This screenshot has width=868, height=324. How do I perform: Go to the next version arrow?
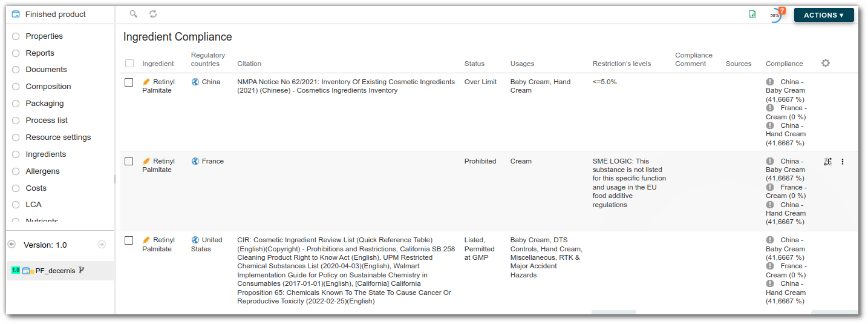[x=102, y=244]
